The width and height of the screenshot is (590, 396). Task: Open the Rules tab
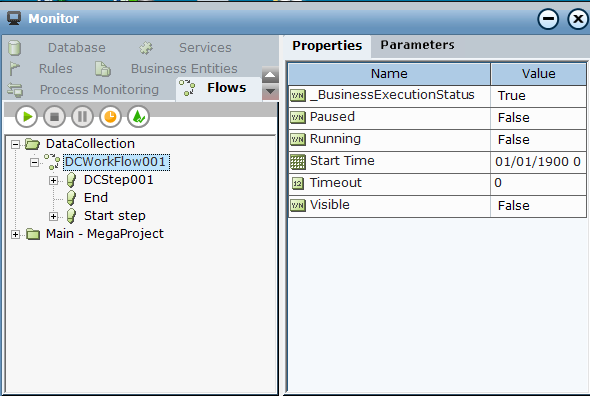coord(56,69)
